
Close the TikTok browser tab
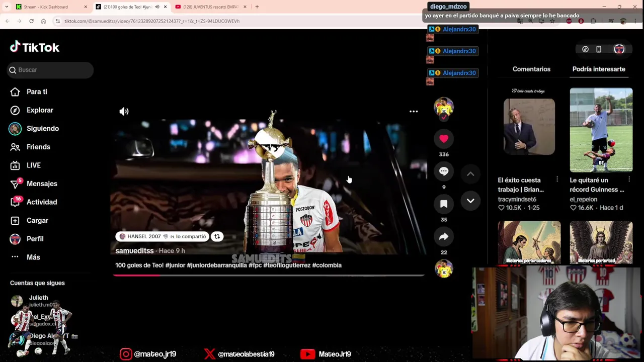165,7
